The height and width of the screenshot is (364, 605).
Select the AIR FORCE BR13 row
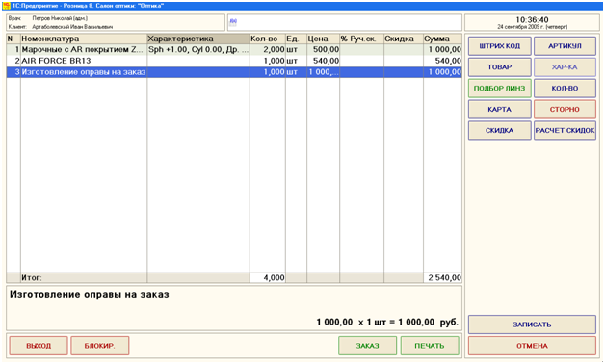(x=234, y=61)
